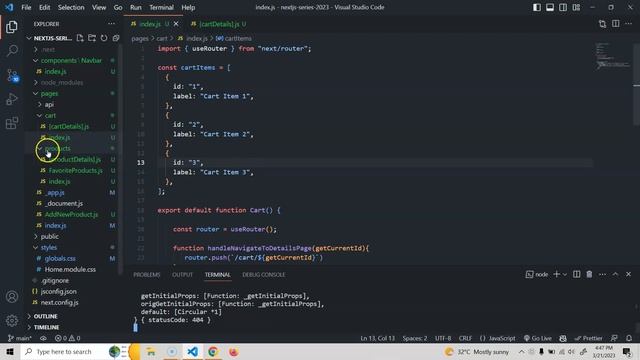Click the Windows search box
Viewport: 640px width, 360px height.
pyautogui.click(x=64, y=351)
